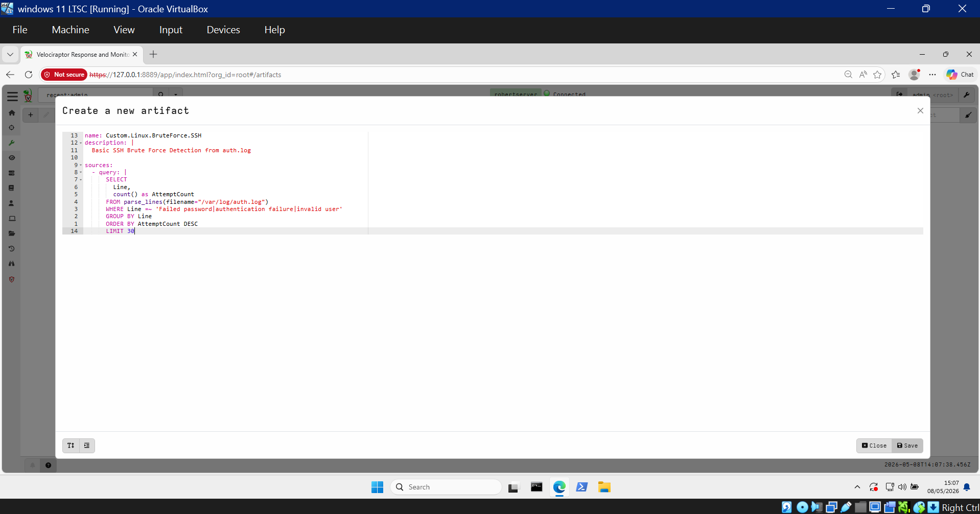980x514 pixels.
Task: Open Notebooks book icon in sidebar
Action: coord(12,188)
